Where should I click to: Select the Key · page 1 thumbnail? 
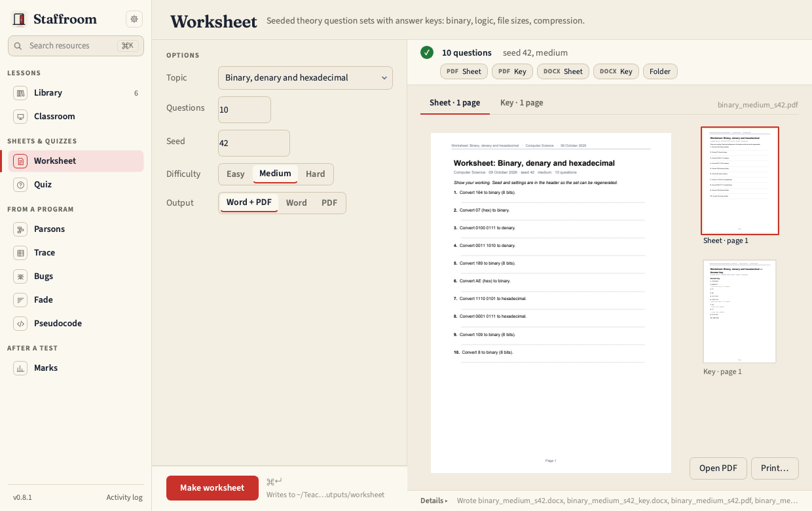(x=739, y=312)
